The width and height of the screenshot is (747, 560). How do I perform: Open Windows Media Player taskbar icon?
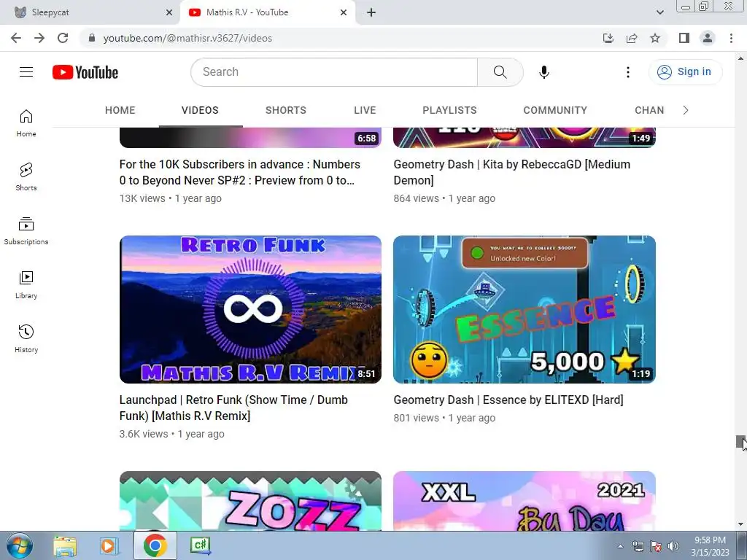(x=109, y=546)
